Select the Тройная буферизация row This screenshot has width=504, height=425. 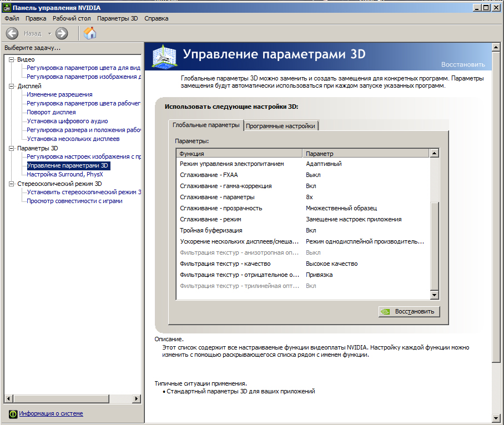point(303,230)
